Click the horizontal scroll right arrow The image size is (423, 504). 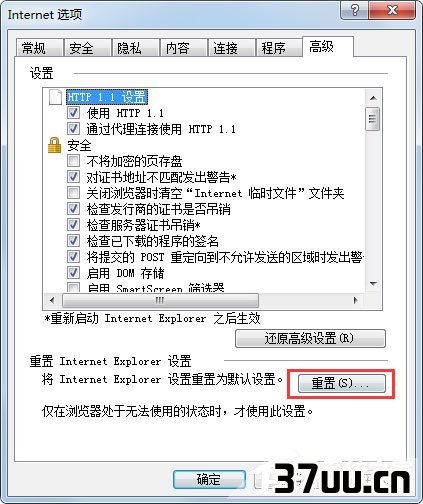pyautogui.click(x=355, y=300)
